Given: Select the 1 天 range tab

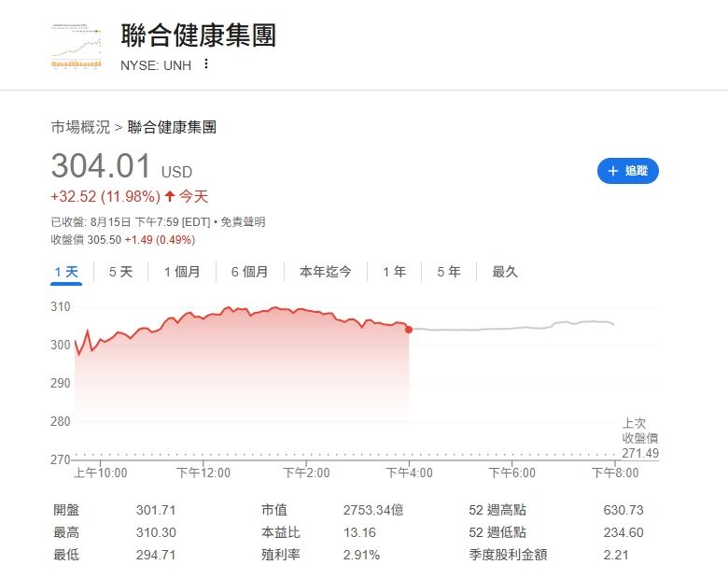Looking at the screenshot, I should (x=66, y=272).
